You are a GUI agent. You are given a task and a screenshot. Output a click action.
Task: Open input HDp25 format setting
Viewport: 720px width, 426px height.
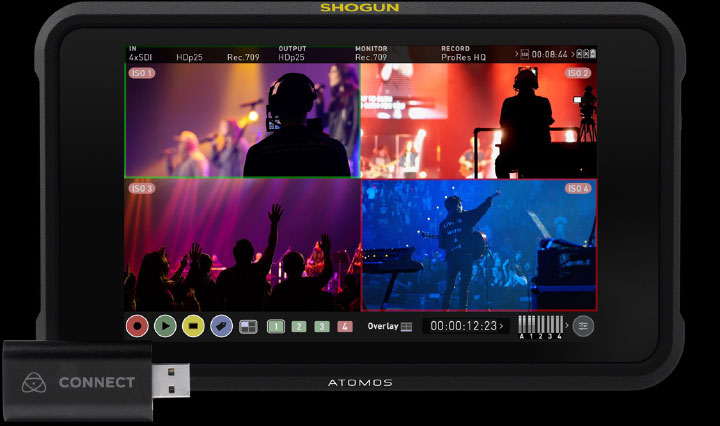tap(189, 57)
